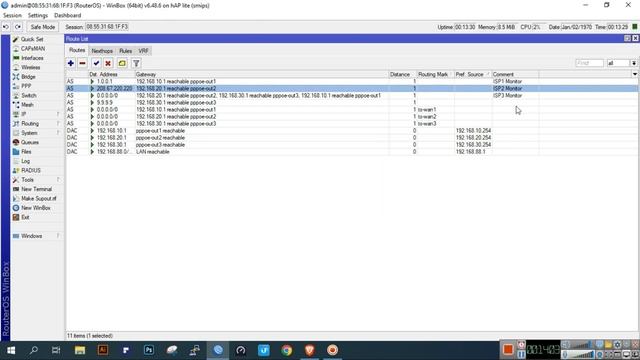Open column selector dropdown at table header right

pos(635,74)
